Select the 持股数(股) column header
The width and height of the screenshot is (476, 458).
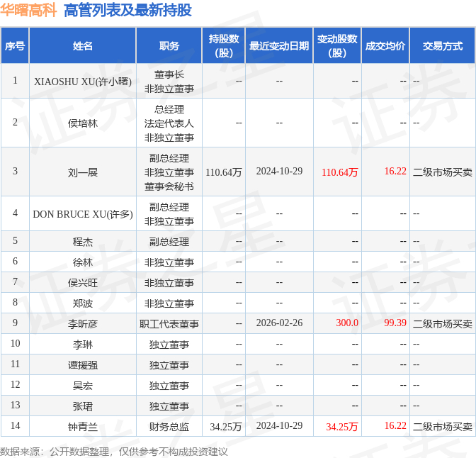pos(224,46)
